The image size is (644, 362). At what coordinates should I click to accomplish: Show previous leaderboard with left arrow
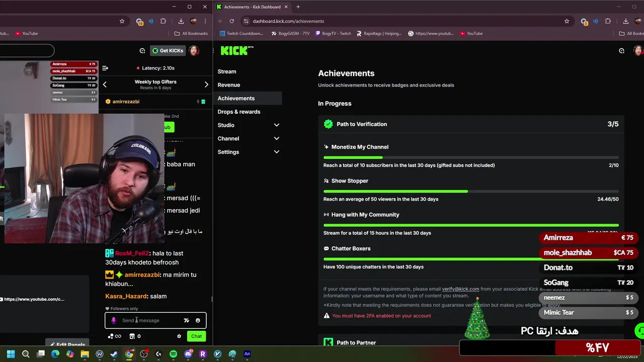click(105, 84)
